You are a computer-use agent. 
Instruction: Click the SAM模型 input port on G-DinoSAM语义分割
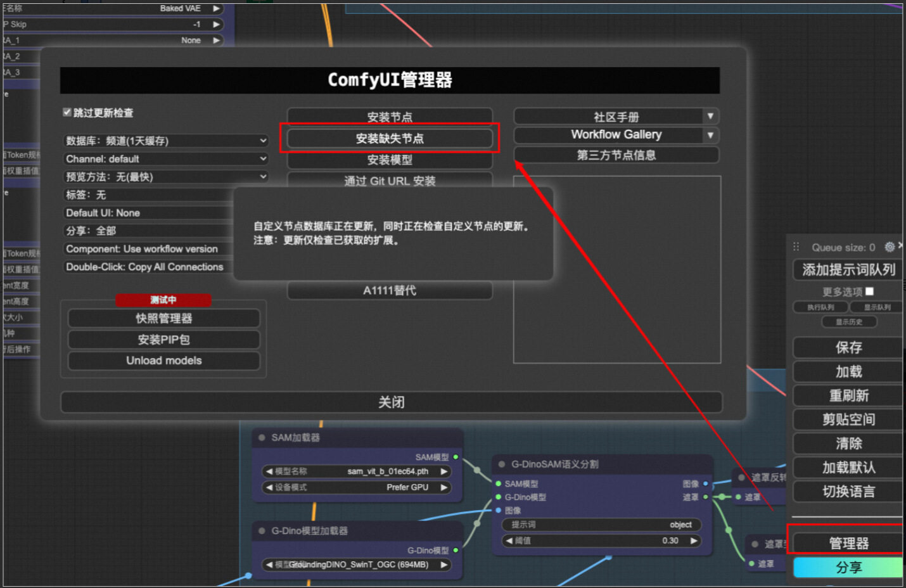pos(499,483)
